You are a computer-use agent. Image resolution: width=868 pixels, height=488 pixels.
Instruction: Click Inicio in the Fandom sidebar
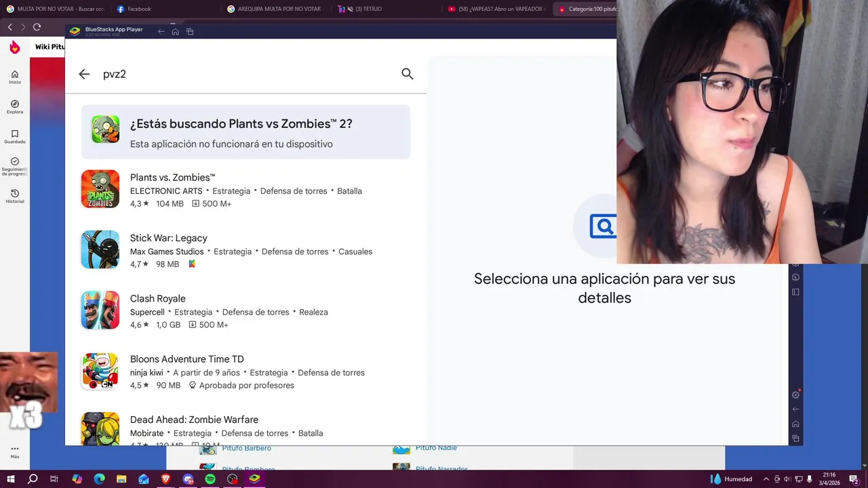pyautogui.click(x=15, y=77)
